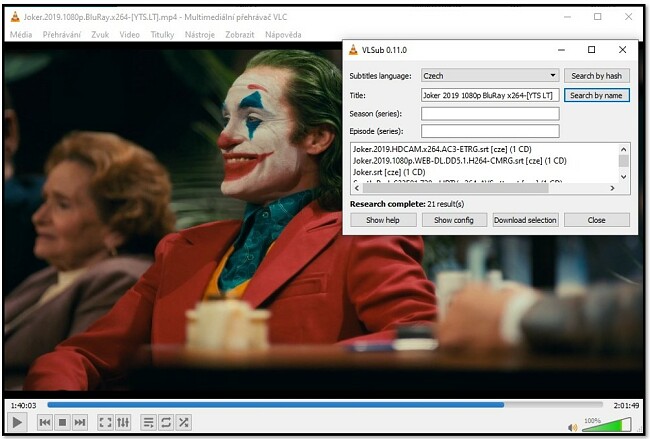The image size is (650, 439).
Task: Toggle the loop mode icon
Action: (x=166, y=422)
